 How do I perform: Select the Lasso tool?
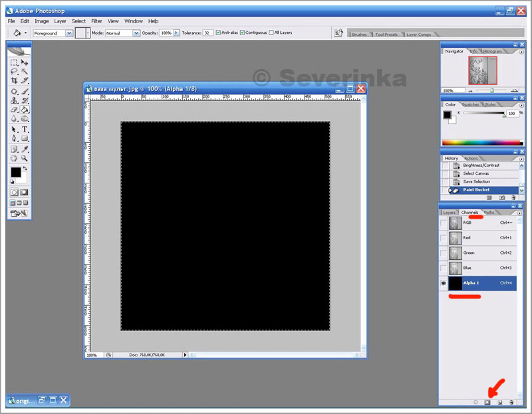(14, 71)
